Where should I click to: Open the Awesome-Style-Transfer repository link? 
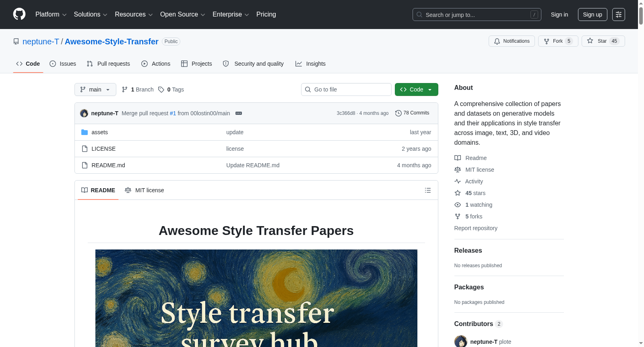pyautogui.click(x=111, y=42)
